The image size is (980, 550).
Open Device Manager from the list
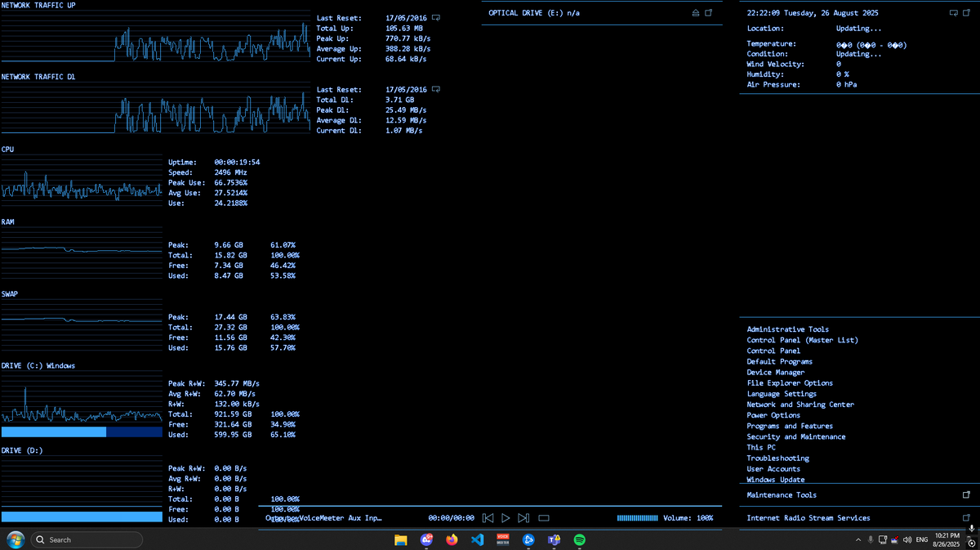775,373
